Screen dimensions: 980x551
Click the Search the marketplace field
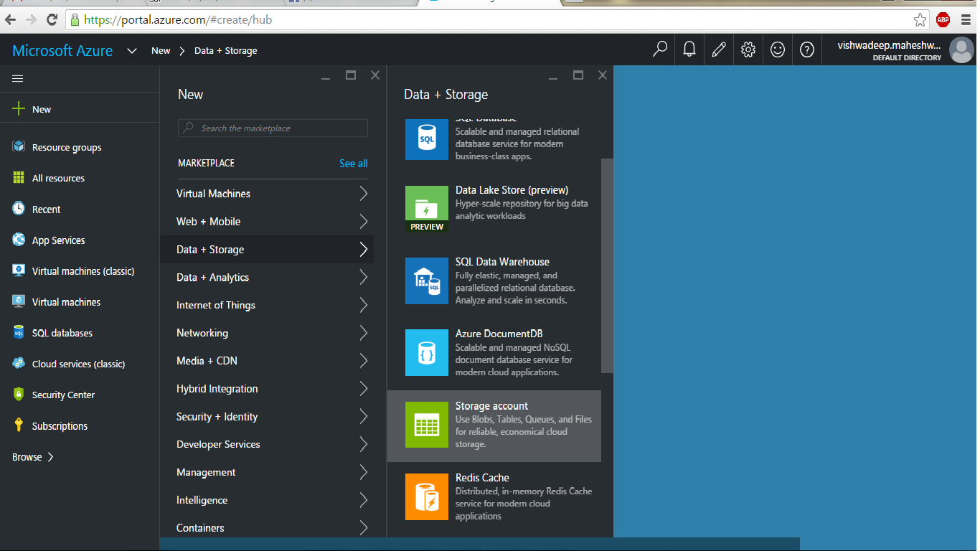point(273,128)
